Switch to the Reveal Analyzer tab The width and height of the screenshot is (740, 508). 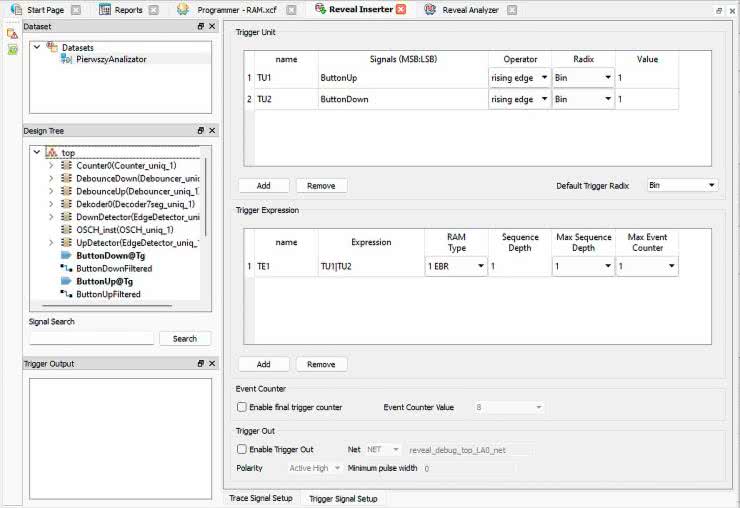point(469,10)
